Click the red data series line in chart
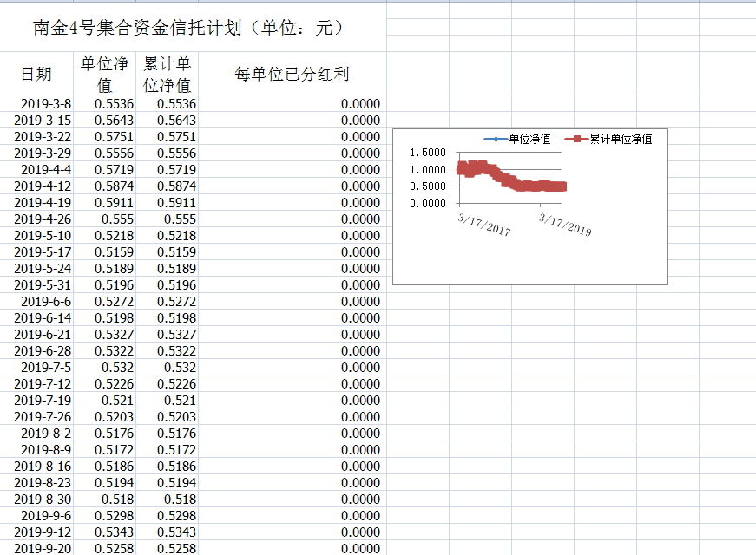The height and width of the screenshot is (555, 756). click(511, 180)
